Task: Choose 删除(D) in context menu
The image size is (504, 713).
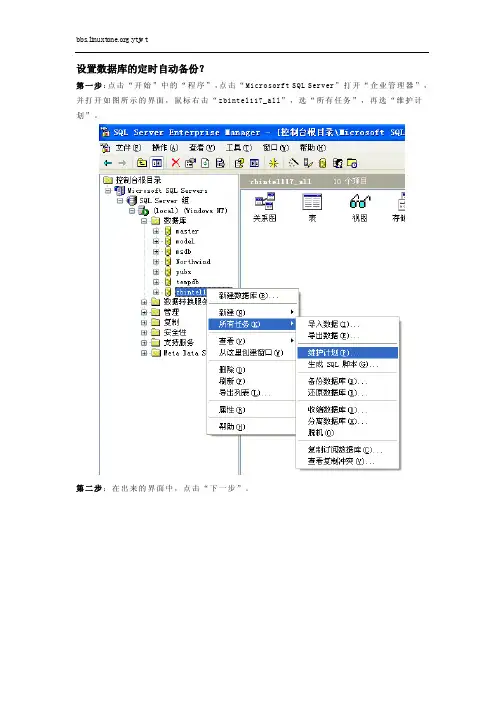Action: [253, 370]
